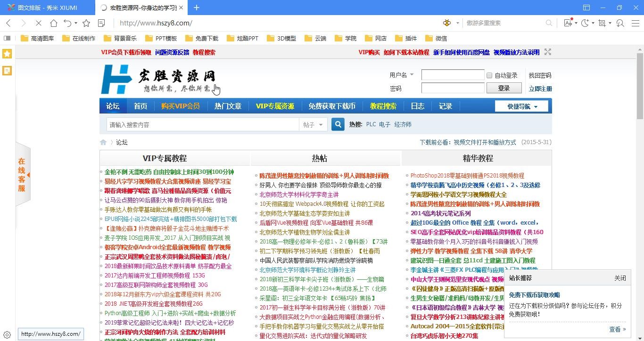Click the screenshot crop tool icon

tap(602, 23)
